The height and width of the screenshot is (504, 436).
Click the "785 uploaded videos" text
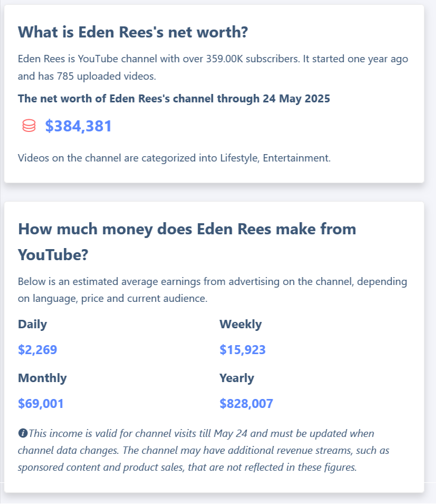(116, 76)
